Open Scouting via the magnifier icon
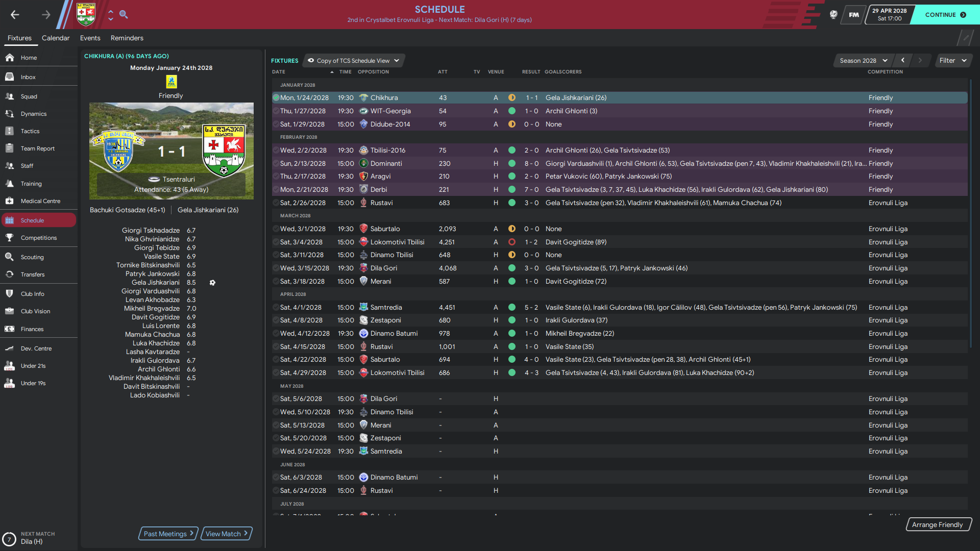Screen dimensions: 980x551 [9, 257]
